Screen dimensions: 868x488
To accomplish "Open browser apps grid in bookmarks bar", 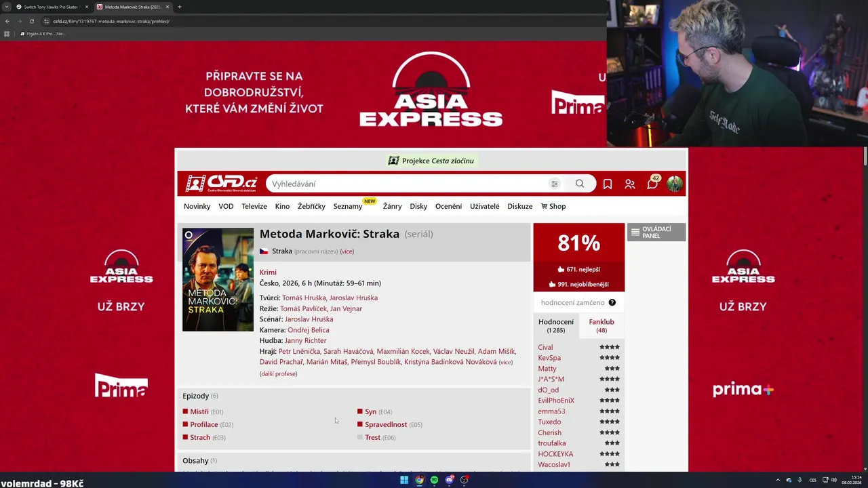I will pos(7,33).
